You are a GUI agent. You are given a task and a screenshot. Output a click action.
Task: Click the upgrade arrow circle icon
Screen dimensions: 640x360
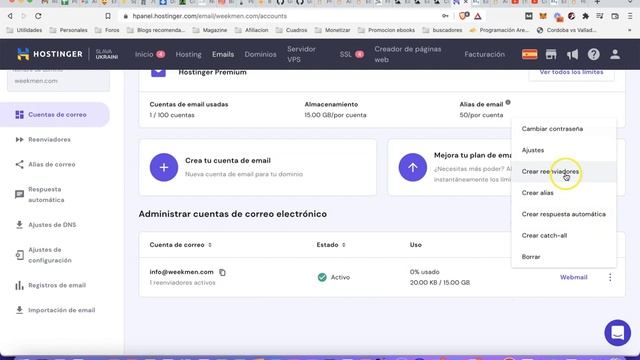413,167
